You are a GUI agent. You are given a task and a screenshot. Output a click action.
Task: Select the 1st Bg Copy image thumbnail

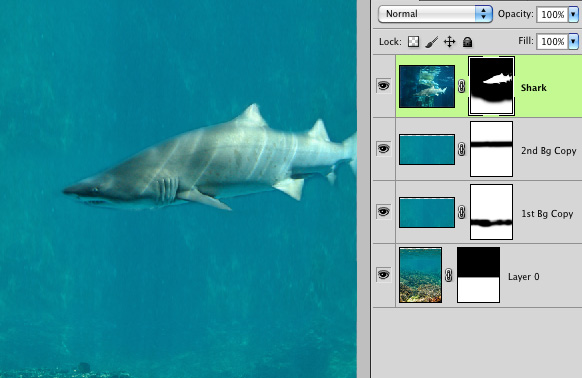(x=427, y=212)
